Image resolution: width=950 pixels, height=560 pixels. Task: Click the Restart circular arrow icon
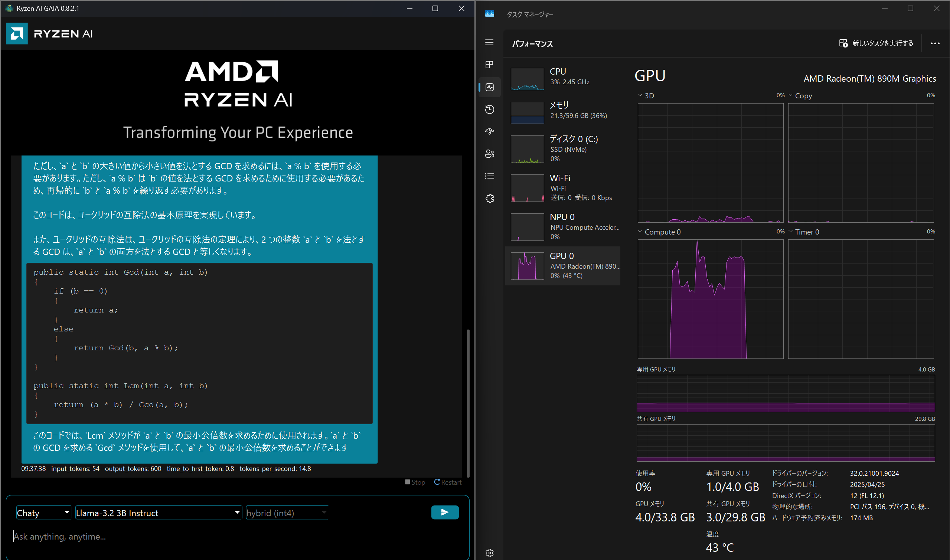pyautogui.click(x=437, y=482)
